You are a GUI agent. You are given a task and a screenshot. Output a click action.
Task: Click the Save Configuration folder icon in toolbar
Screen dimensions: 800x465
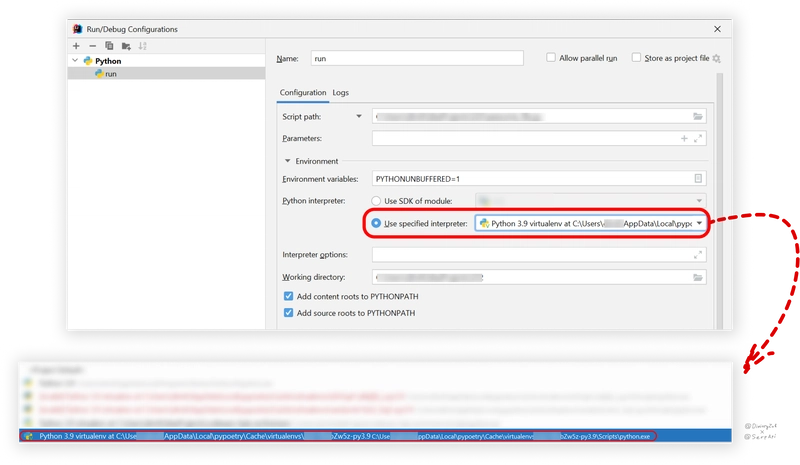point(125,46)
